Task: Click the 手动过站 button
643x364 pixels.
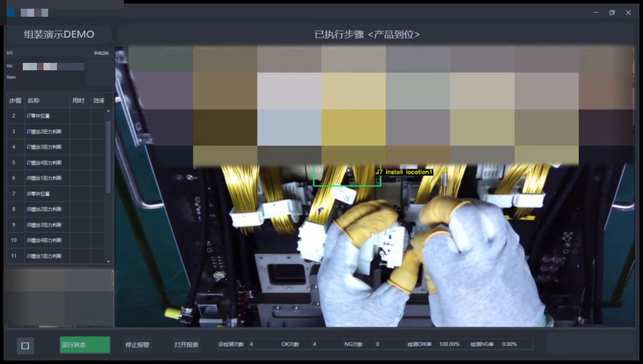Action: pos(101,54)
